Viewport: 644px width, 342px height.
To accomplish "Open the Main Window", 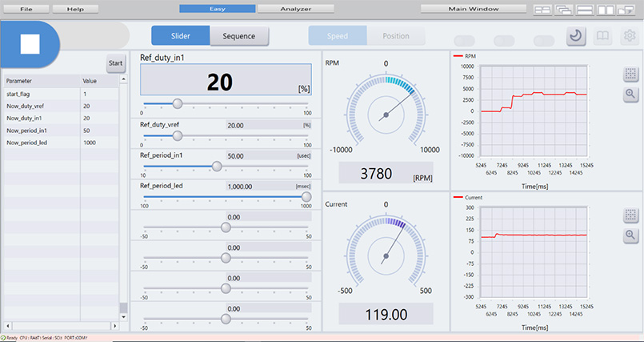I will click(474, 9).
